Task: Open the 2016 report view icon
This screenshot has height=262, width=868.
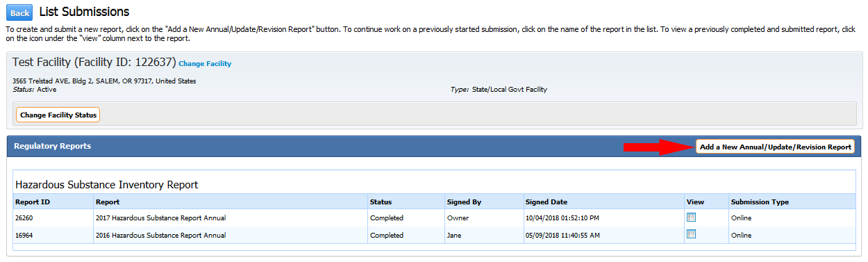Action: click(x=691, y=234)
